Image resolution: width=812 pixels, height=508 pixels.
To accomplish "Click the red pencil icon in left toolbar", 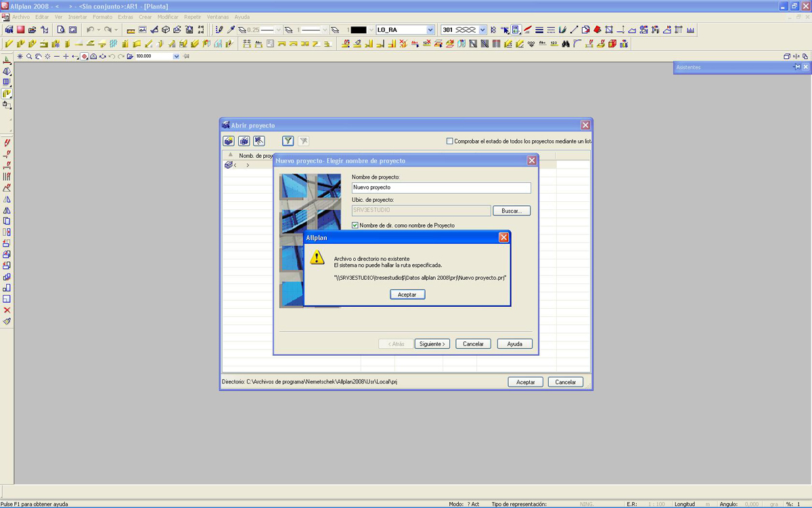I will 7,143.
